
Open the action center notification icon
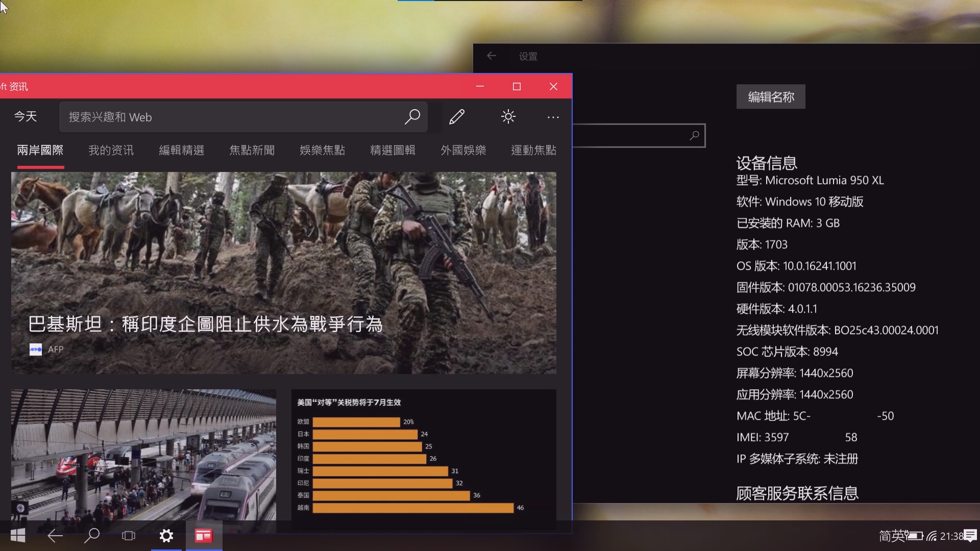(x=970, y=535)
